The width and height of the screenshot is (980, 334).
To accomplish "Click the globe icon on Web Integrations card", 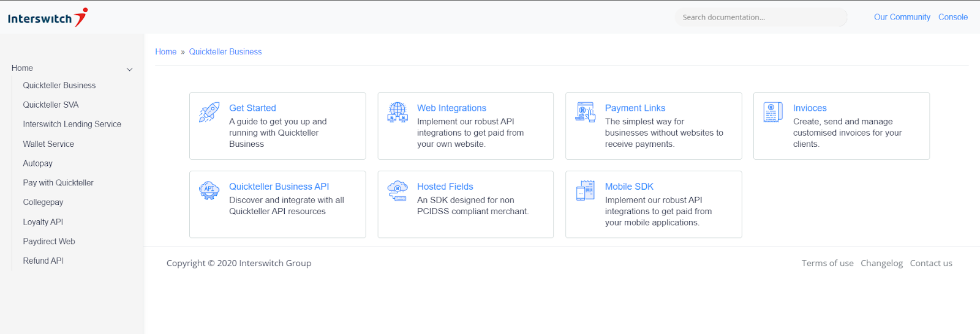I will pos(398,113).
